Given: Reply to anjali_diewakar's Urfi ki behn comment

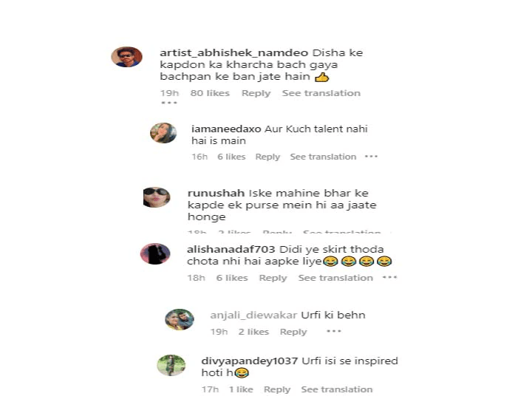Looking at the screenshot, I should point(293,332).
